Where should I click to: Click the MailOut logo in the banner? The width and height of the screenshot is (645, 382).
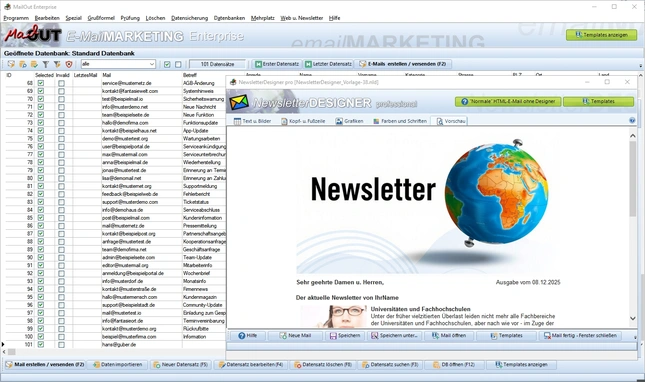pyautogui.click(x=33, y=35)
